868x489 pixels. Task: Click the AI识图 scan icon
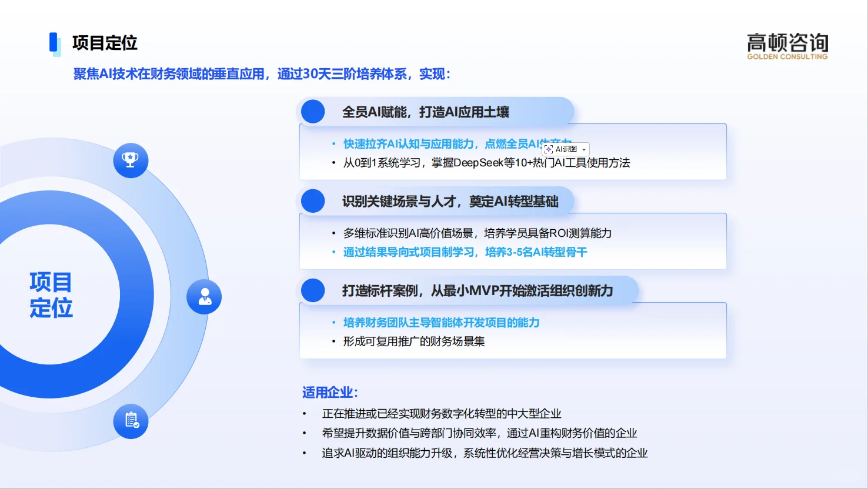(549, 149)
